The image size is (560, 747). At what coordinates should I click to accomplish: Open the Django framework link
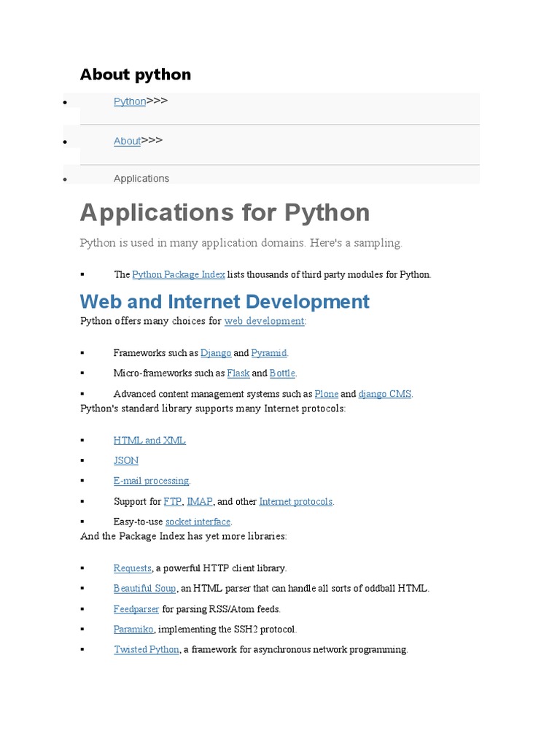(x=216, y=353)
